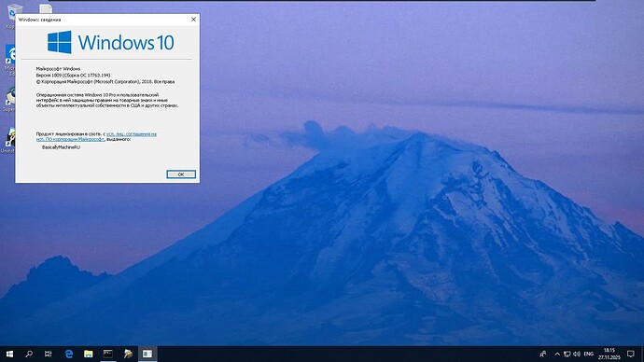
Task: Switch the ENG input language indicator
Action: click(x=589, y=354)
